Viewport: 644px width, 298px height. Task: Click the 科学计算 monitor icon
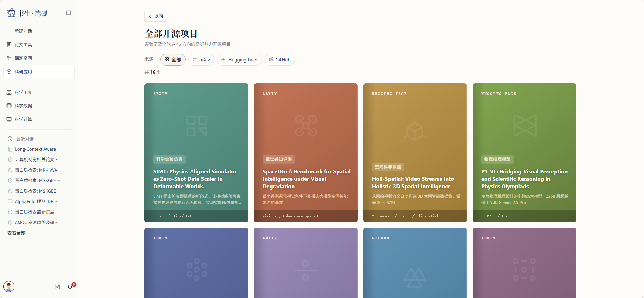pos(9,119)
